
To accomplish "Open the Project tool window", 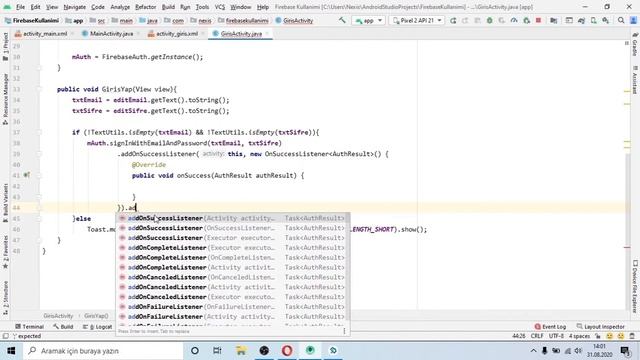I will pyautogui.click(x=5, y=47).
